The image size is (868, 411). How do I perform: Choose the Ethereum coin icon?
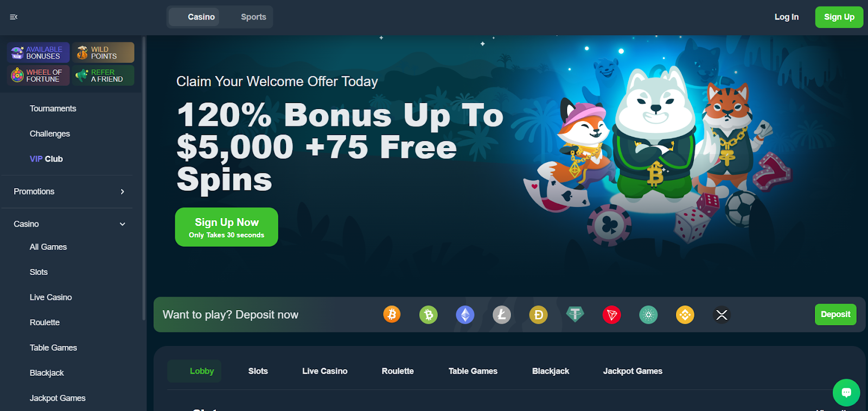tap(465, 314)
